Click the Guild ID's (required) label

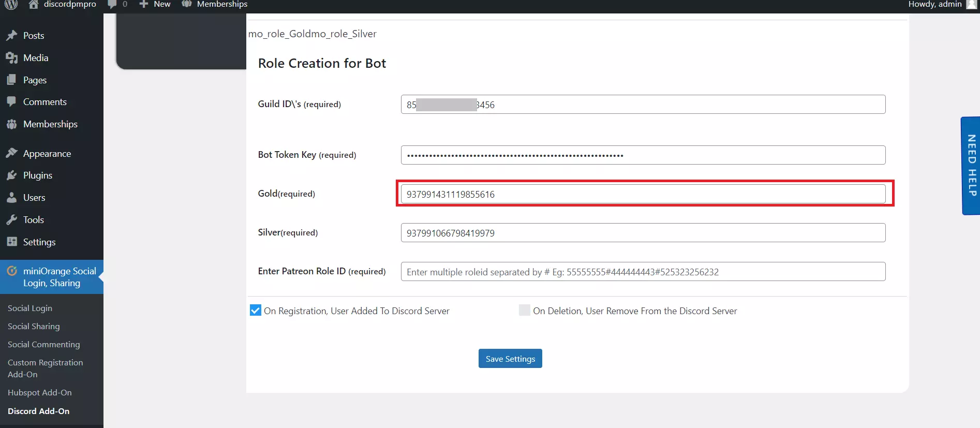point(300,104)
